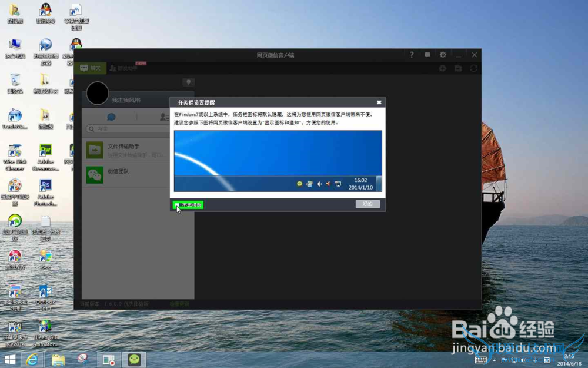This screenshot has height=368, width=588.
Task: Click the notification bell icon above the profile
Action: coord(188,82)
